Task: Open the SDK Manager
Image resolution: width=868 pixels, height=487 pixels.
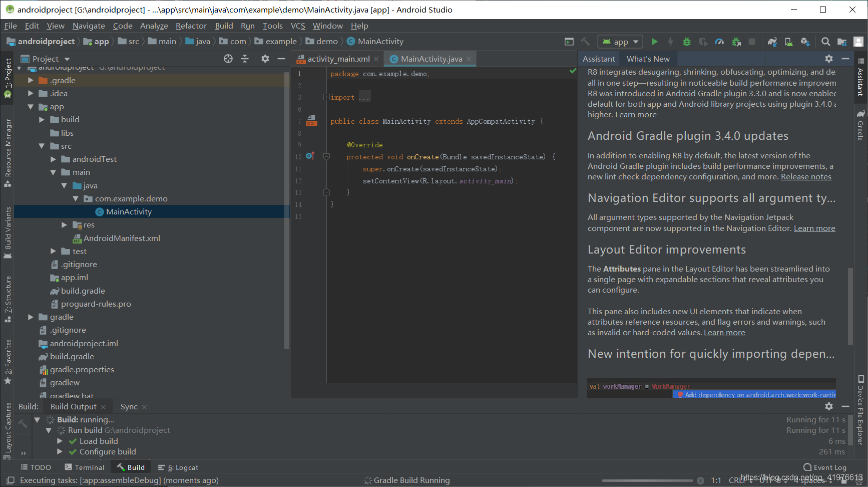Action: tap(805, 42)
